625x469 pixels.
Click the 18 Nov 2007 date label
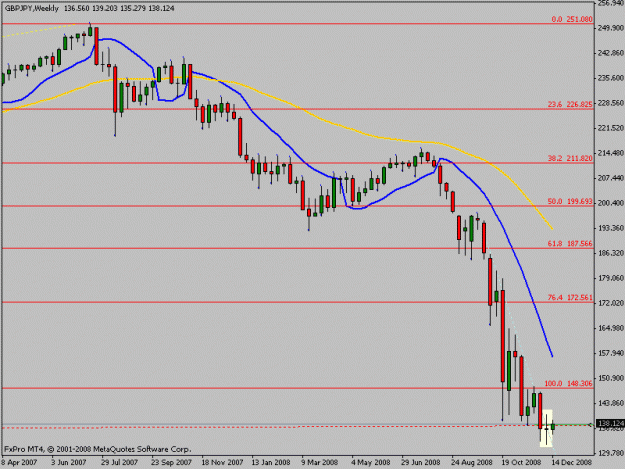point(222,463)
